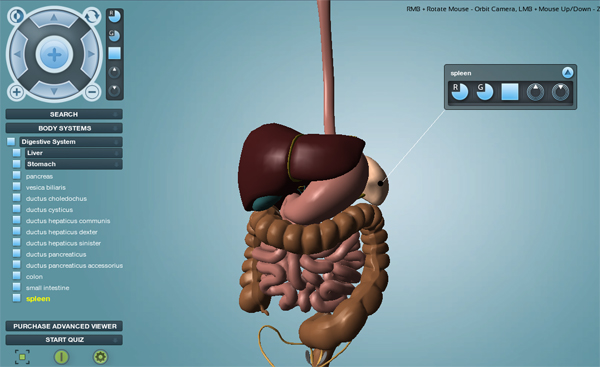Click the blue square swatch in spleen popup

tap(510, 92)
